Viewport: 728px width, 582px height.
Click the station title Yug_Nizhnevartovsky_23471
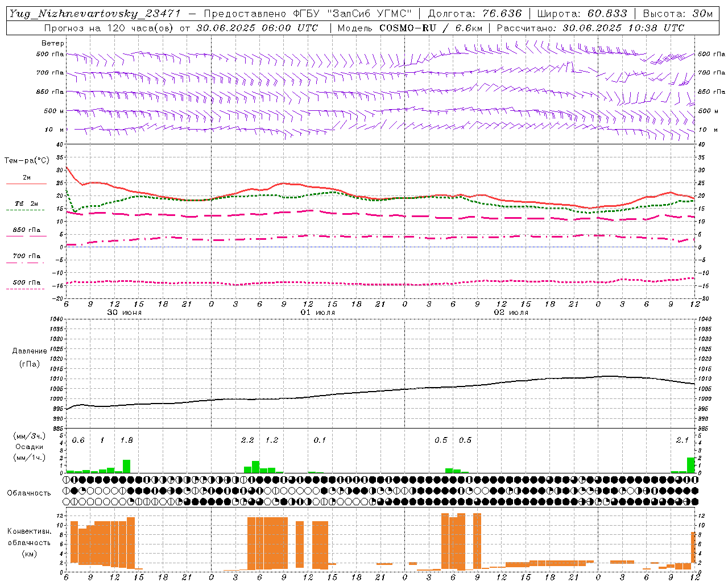pyautogui.click(x=95, y=14)
